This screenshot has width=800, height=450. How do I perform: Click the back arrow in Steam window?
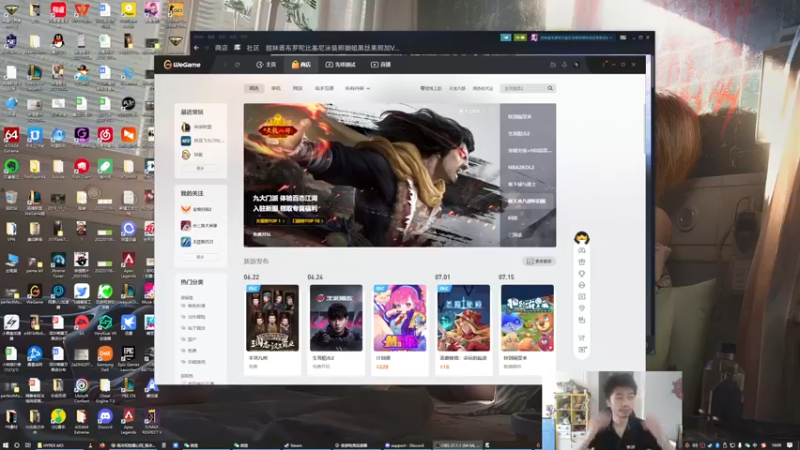click(196, 48)
